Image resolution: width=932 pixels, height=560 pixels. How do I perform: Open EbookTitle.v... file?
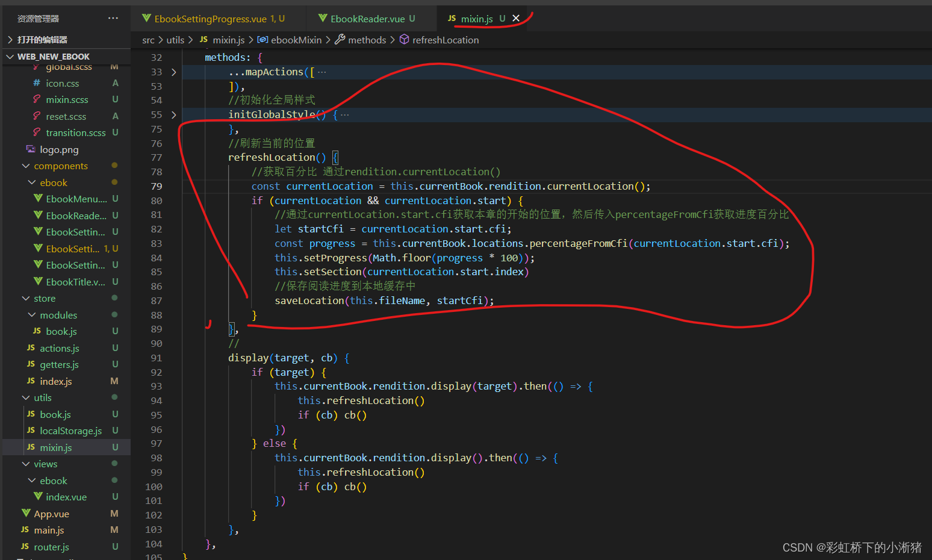75,282
